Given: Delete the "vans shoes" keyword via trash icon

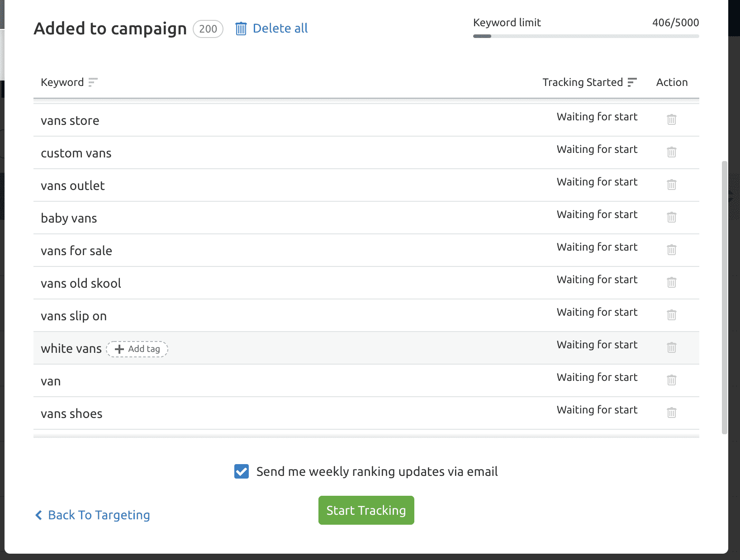Looking at the screenshot, I should (671, 413).
